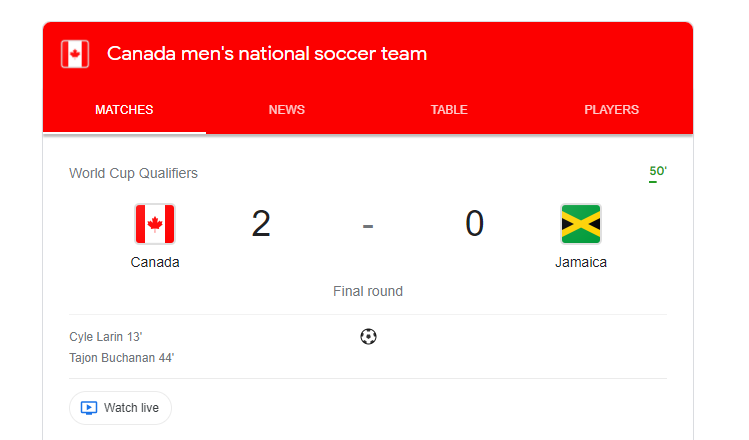Viewport: 749px width, 440px height.
Task: Click the Jamaica team flag
Action: point(581,224)
